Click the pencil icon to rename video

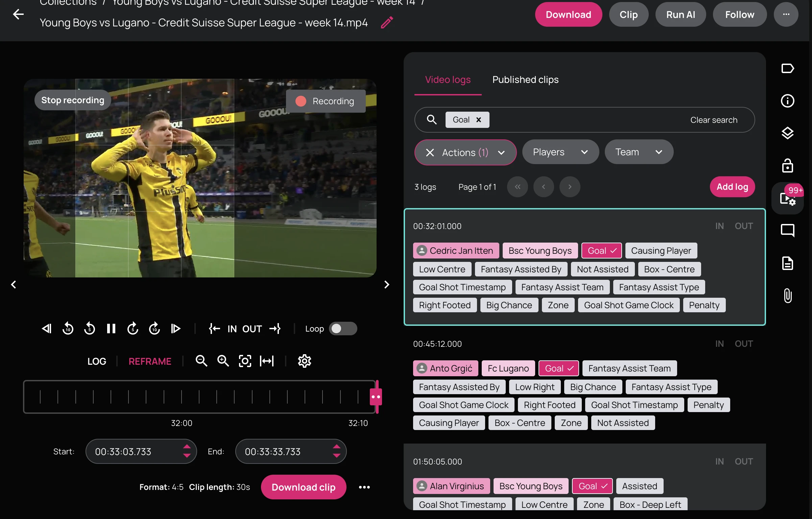pyautogui.click(x=387, y=23)
